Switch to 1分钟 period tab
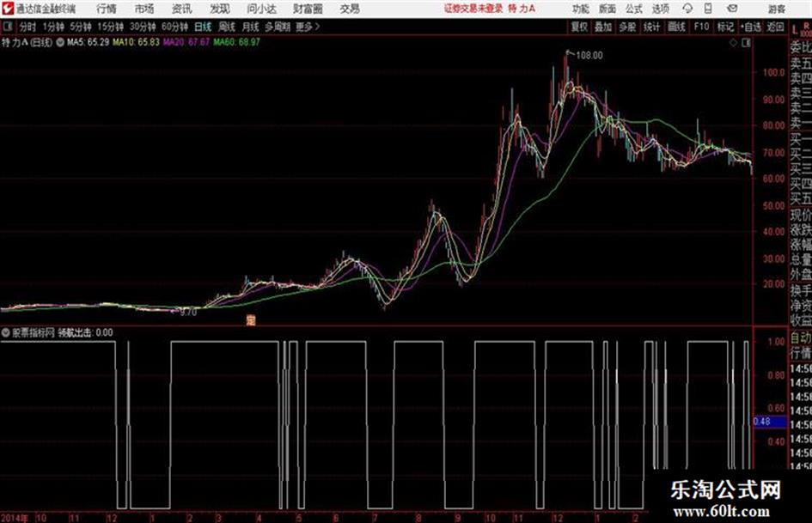Viewport: 812px width, 523px height. point(52,27)
